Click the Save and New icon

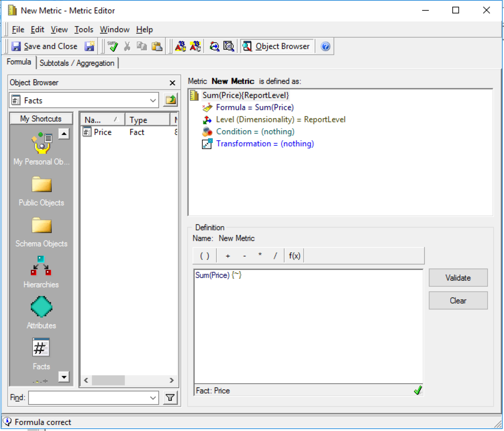click(x=89, y=46)
